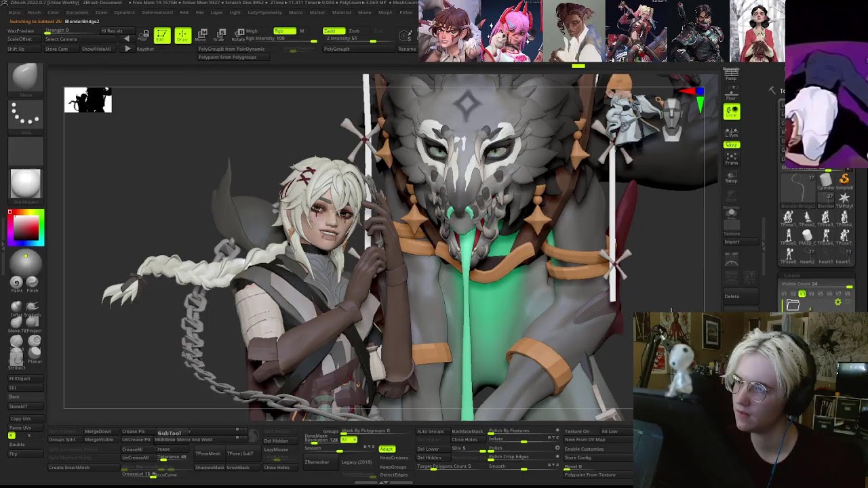Select the TPose1 tool thumbnail
The image size is (868, 488).
pos(788,218)
